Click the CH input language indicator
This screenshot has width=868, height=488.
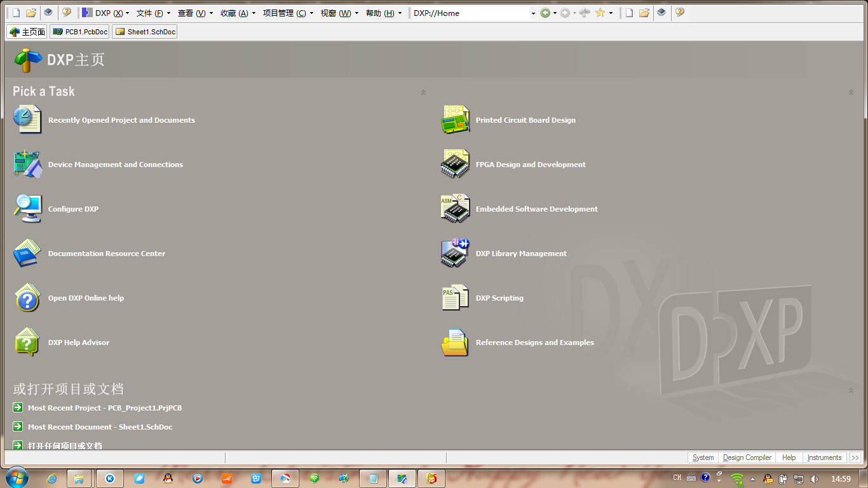(x=677, y=478)
